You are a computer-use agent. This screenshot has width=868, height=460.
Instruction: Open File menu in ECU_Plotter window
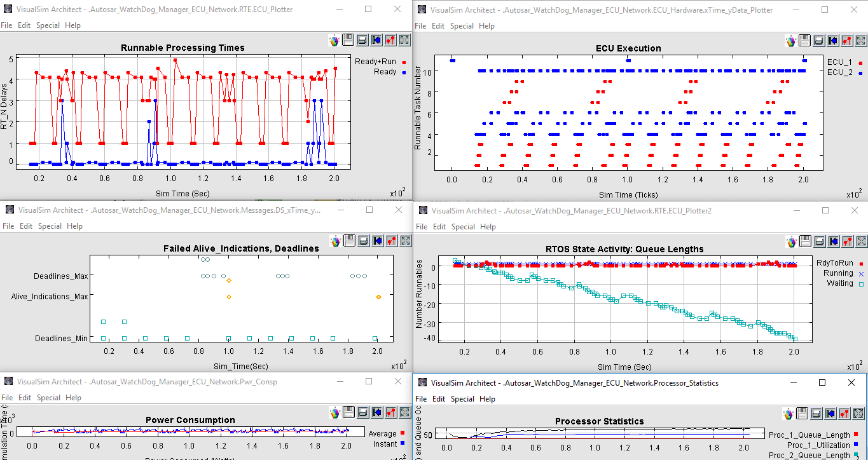(6, 25)
